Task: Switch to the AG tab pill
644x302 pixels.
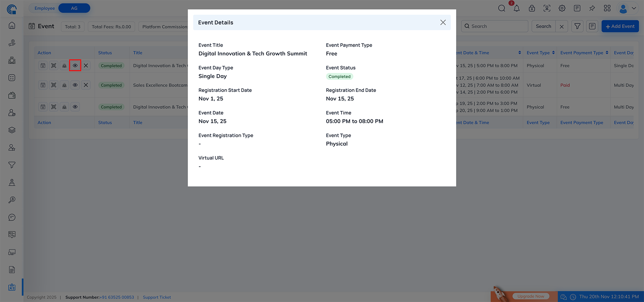Action: pyautogui.click(x=74, y=8)
